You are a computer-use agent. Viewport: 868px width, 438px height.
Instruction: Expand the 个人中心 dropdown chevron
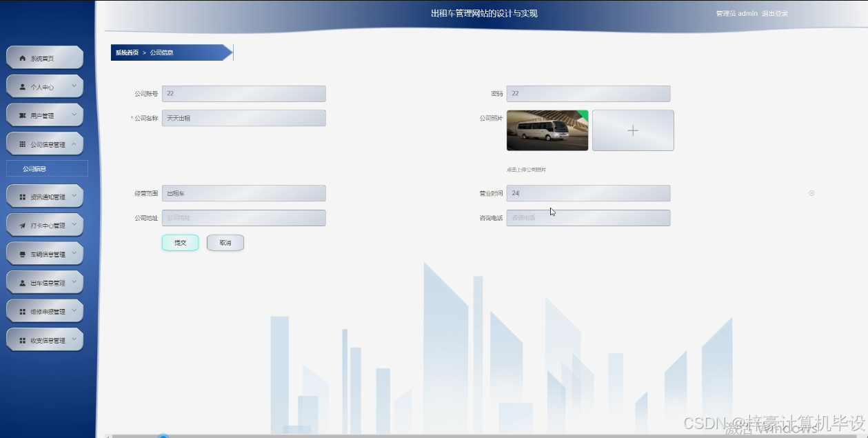tap(73, 86)
